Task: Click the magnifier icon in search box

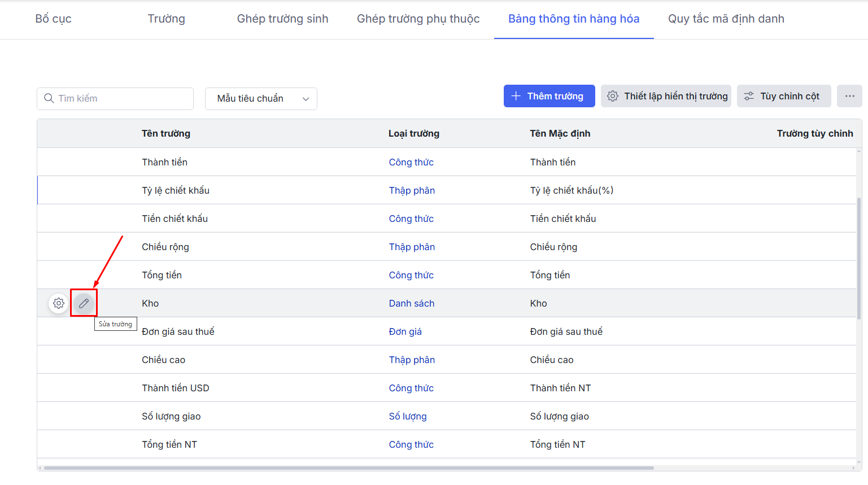Action: pyautogui.click(x=49, y=98)
